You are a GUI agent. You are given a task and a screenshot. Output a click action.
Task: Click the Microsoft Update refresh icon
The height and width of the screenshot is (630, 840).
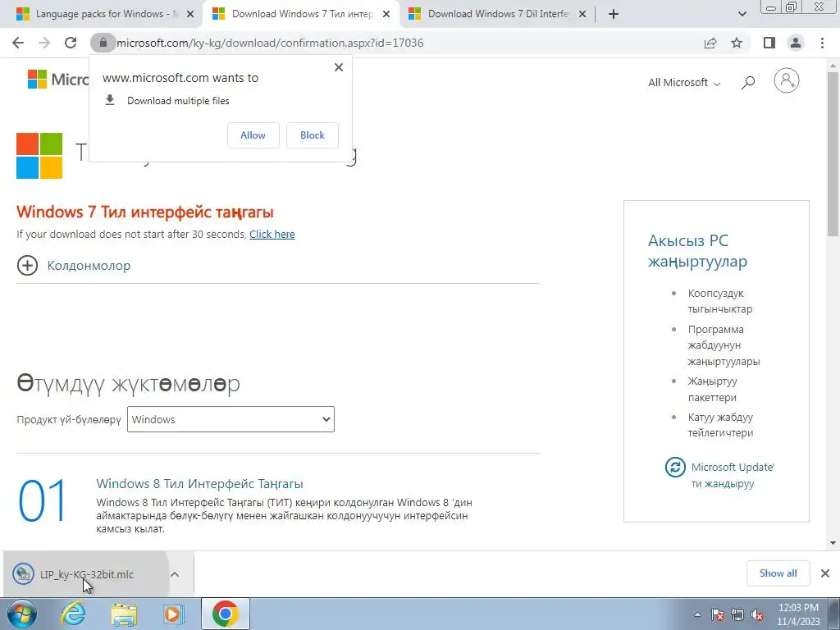point(675,467)
